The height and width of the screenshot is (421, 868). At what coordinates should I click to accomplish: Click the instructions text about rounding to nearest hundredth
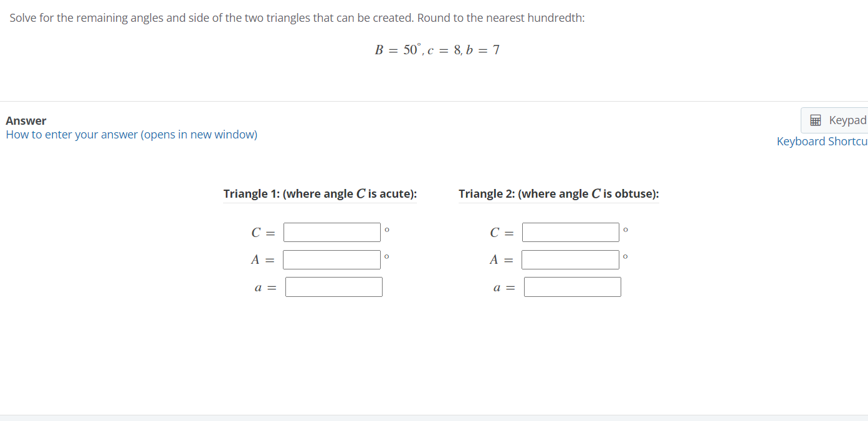click(x=296, y=17)
